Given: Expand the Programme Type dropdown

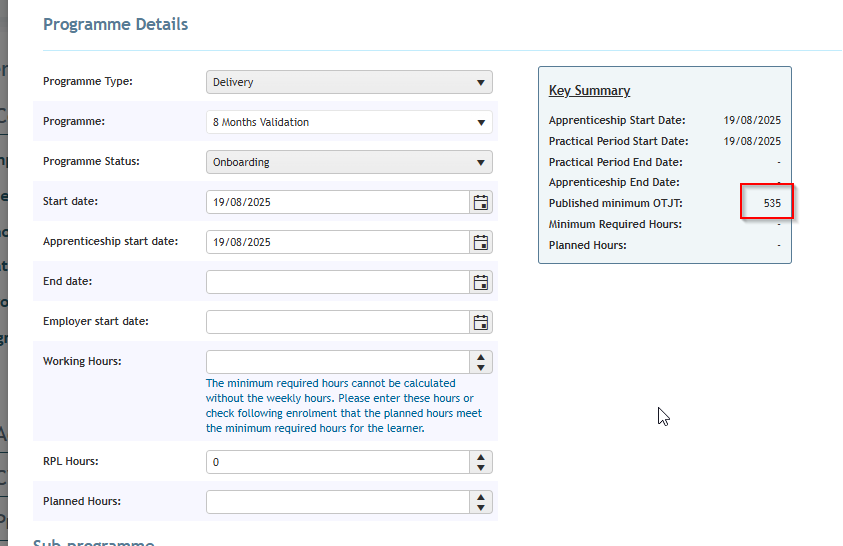Looking at the screenshot, I should [349, 82].
